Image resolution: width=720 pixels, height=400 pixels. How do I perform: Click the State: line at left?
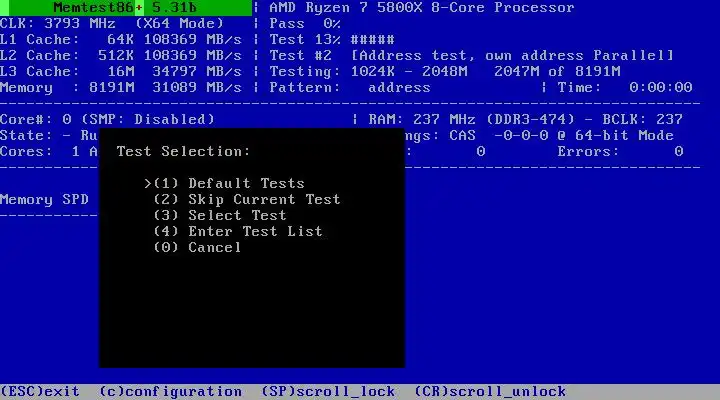[49, 135]
